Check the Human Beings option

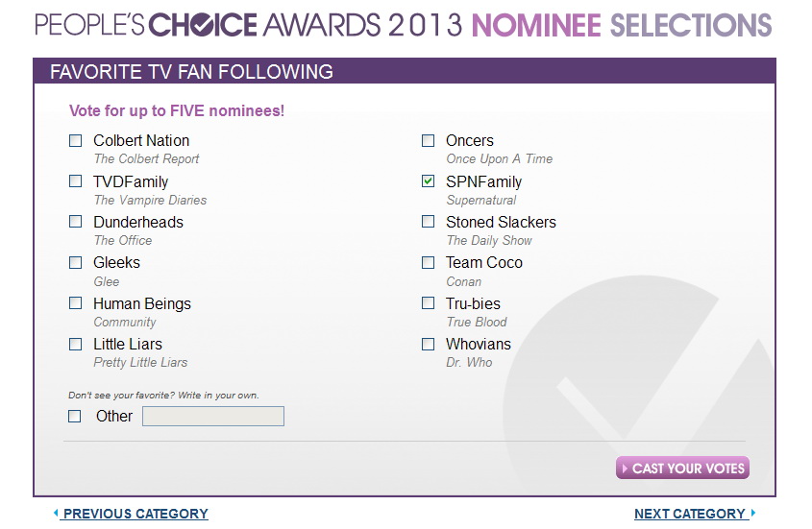pyautogui.click(x=76, y=302)
